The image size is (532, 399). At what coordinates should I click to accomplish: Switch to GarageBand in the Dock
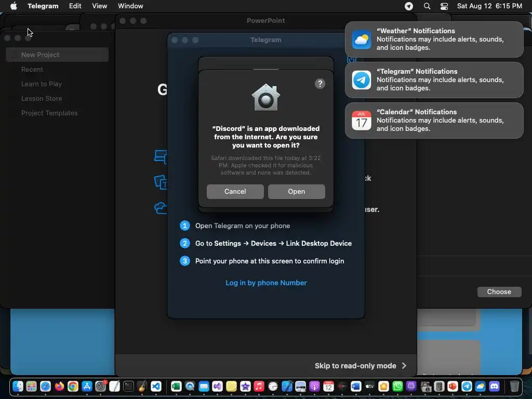click(142, 386)
